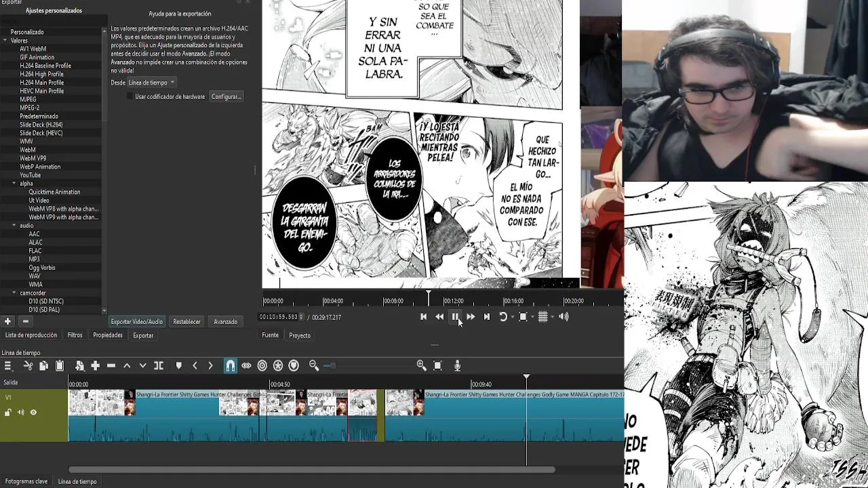Remove preset with the minus button

click(x=25, y=321)
